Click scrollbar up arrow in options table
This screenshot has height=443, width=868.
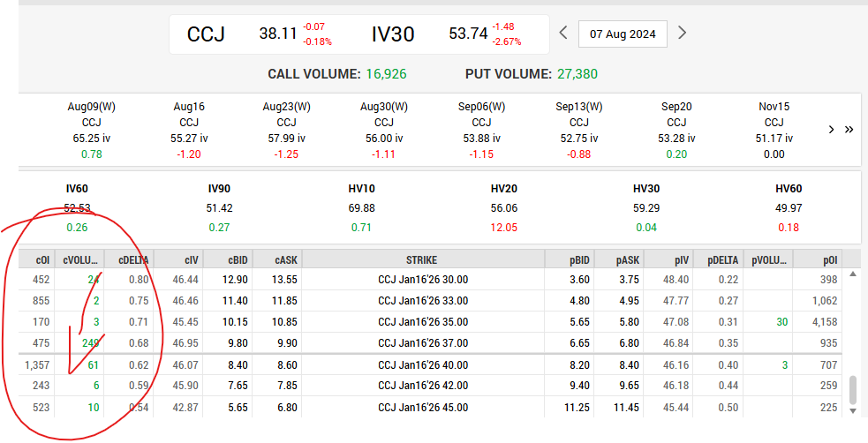[853, 274]
